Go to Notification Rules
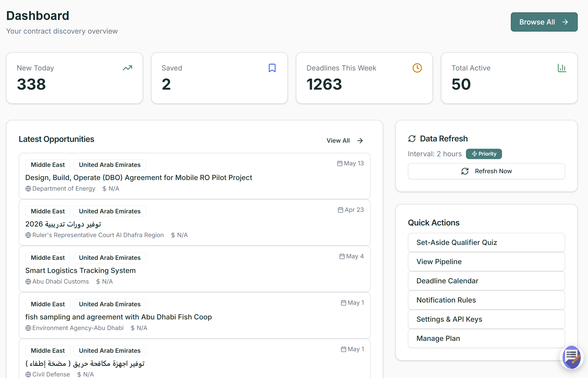Image resolution: width=588 pixels, height=378 pixels. coord(486,300)
